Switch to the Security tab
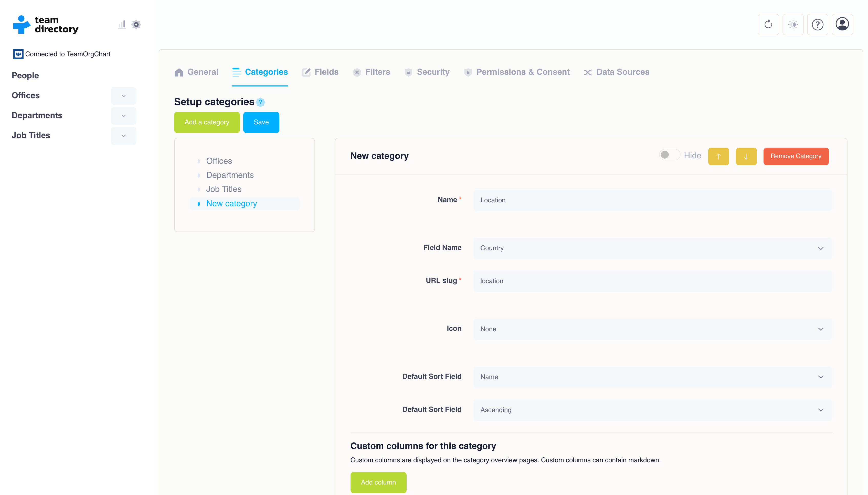 click(432, 72)
